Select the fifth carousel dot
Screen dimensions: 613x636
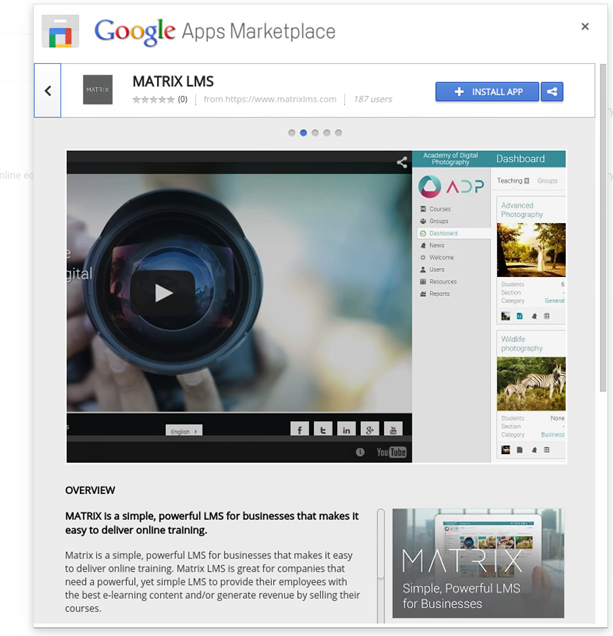pos(338,133)
